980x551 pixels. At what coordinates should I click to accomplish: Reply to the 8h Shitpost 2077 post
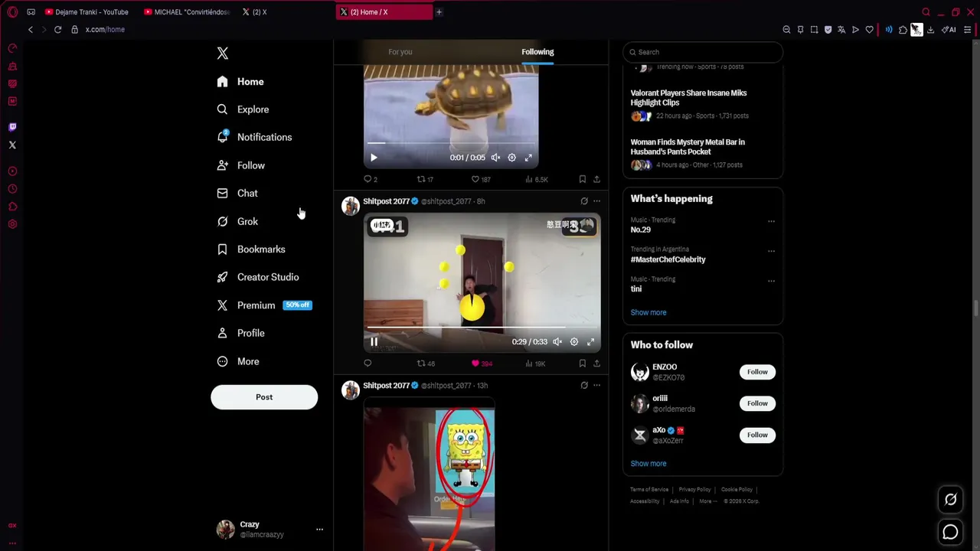367,364
